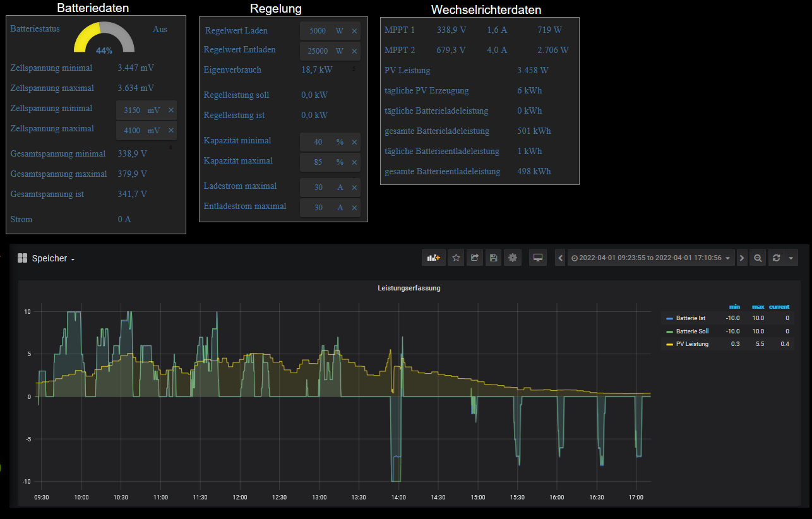Click Regelleistung soll 0,0 kW value
The width and height of the screenshot is (812, 519).
point(314,95)
